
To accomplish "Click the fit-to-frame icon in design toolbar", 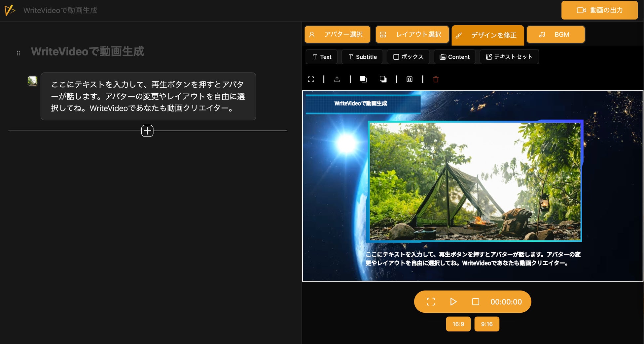I will (311, 79).
